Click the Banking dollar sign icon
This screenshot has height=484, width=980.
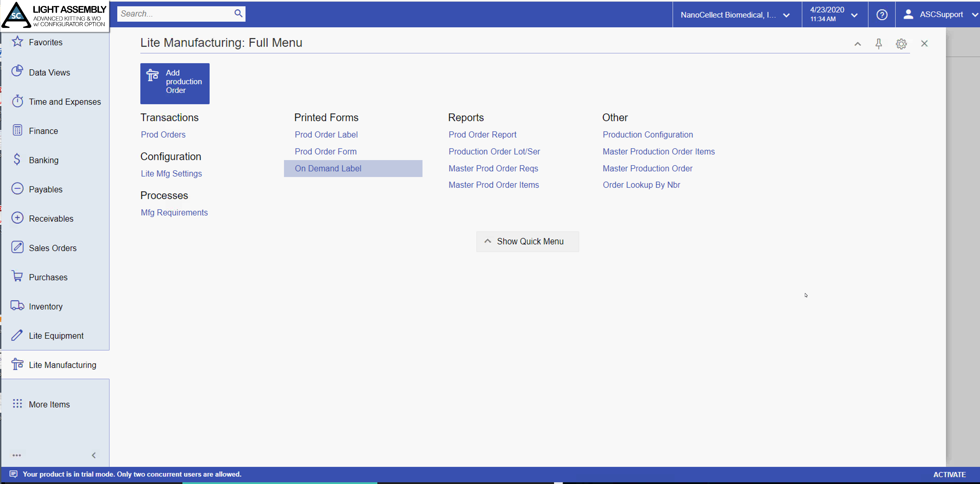pos(17,159)
